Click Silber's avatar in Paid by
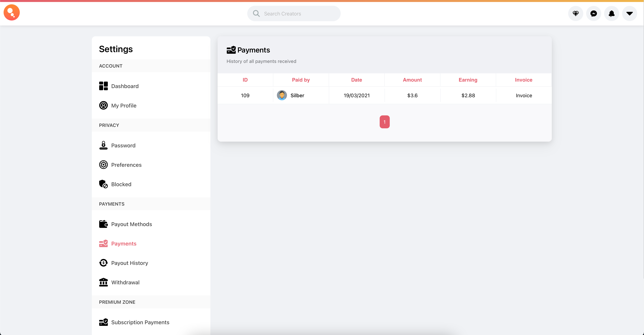The image size is (644, 335). click(x=282, y=95)
